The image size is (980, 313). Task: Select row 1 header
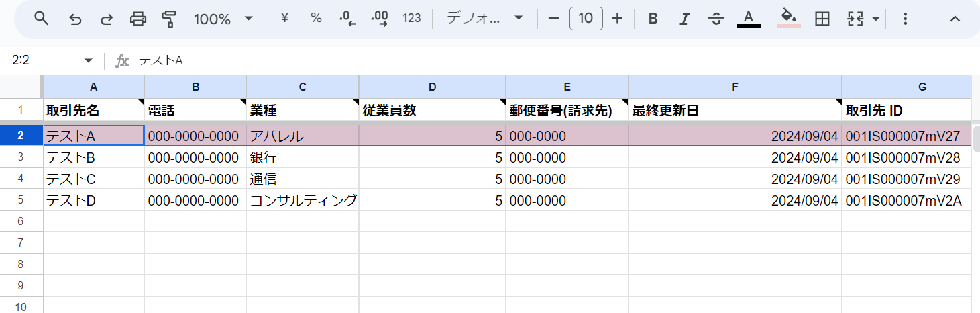[x=21, y=110]
